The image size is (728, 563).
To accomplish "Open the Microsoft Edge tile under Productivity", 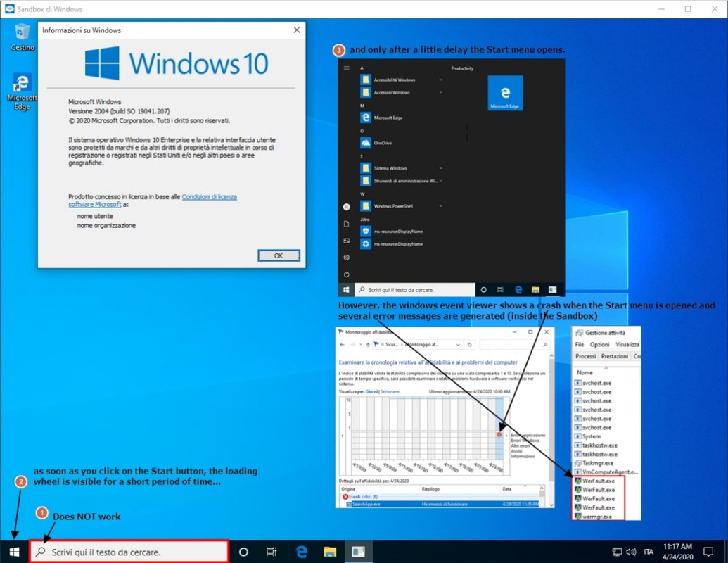I will pos(505,94).
